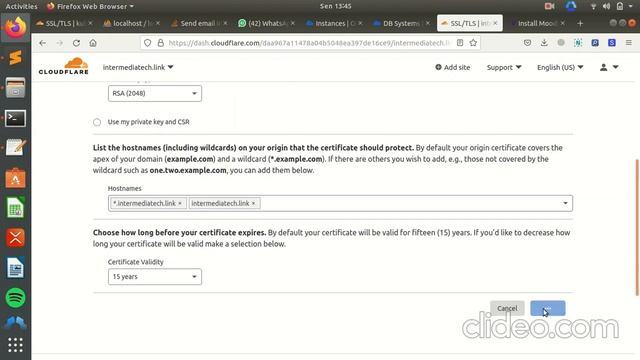Open the volume icon in system tray
This screenshot has width=640, height=360.
pos(607,6)
